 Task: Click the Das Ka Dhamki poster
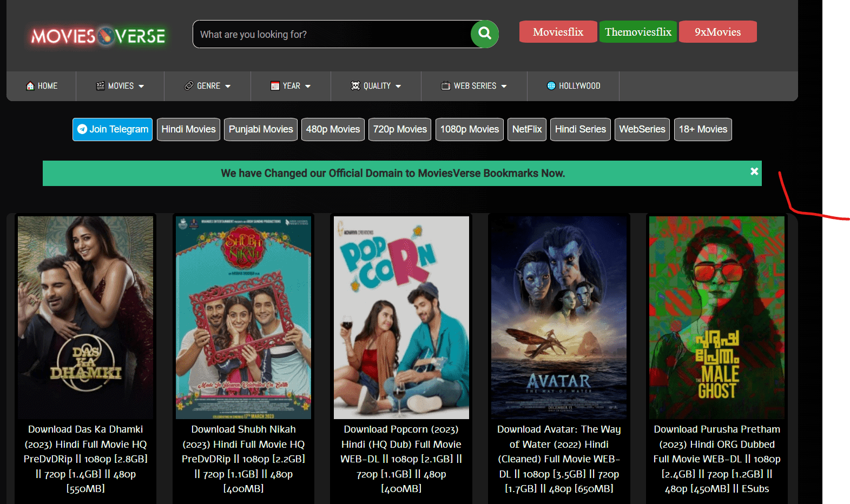click(x=85, y=317)
